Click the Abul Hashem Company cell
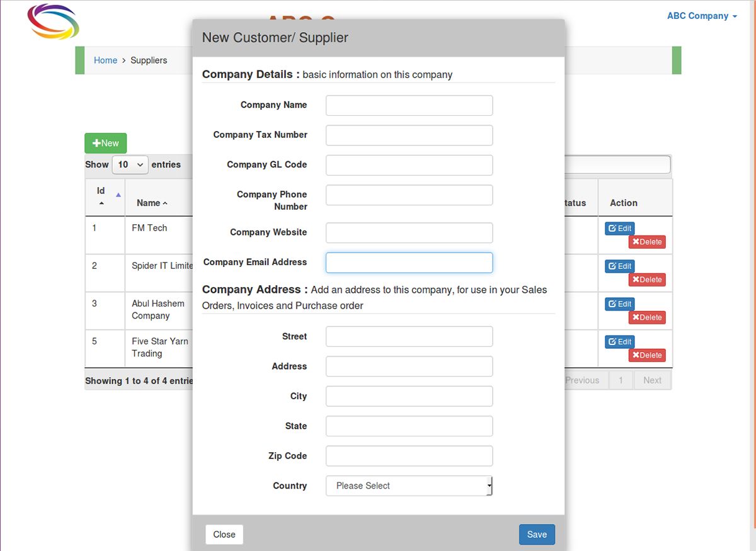756x551 pixels. pyautogui.click(x=158, y=309)
